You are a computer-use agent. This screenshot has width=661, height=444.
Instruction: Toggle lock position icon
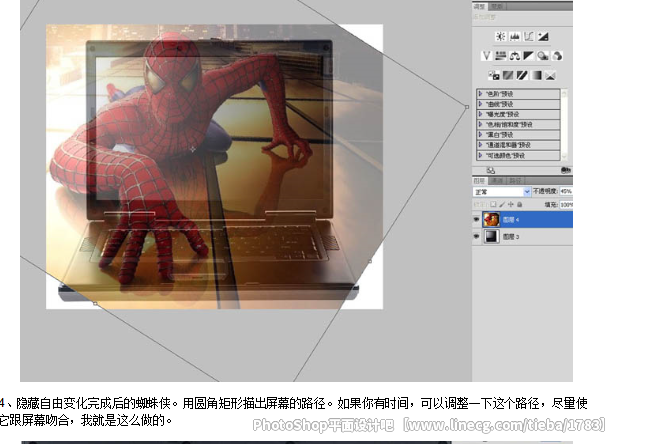pos(511,205)
